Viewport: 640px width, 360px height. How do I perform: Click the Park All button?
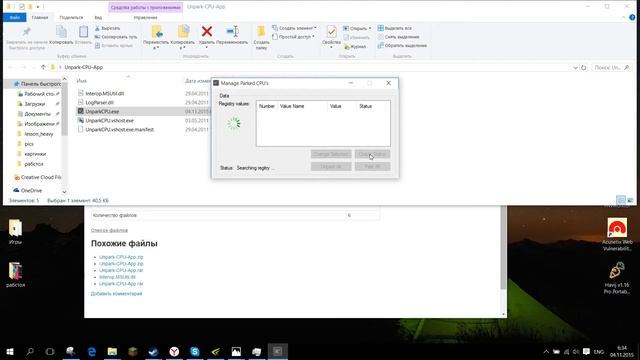[x=372, y=166]
